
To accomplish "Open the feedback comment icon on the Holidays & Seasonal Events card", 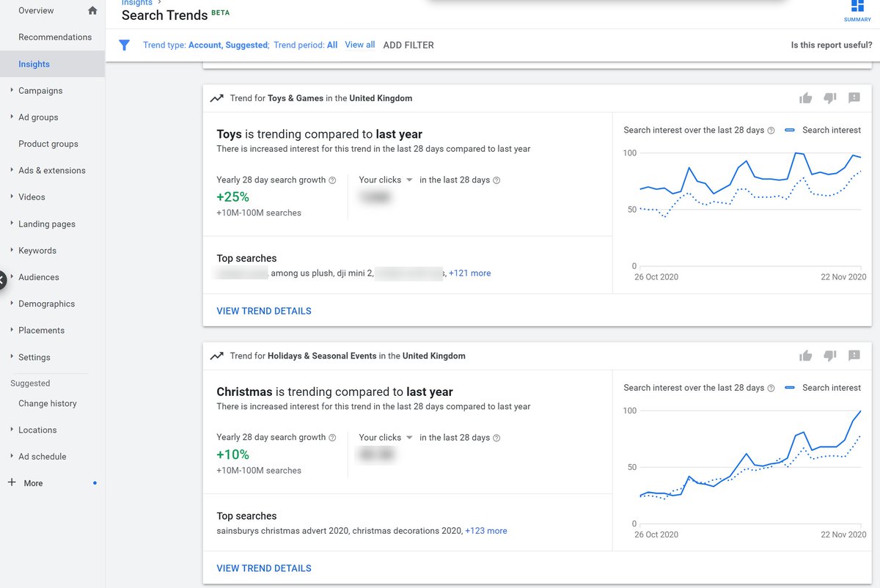I will (x=854, y=356).
